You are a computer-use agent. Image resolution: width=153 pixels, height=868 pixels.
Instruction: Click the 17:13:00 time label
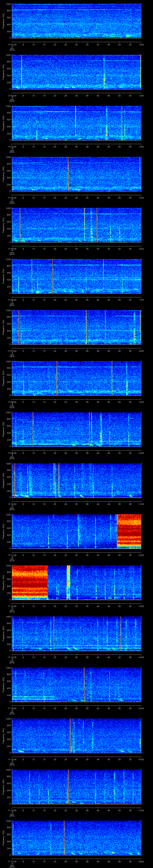pyautogui.click(x=12, y=657)
